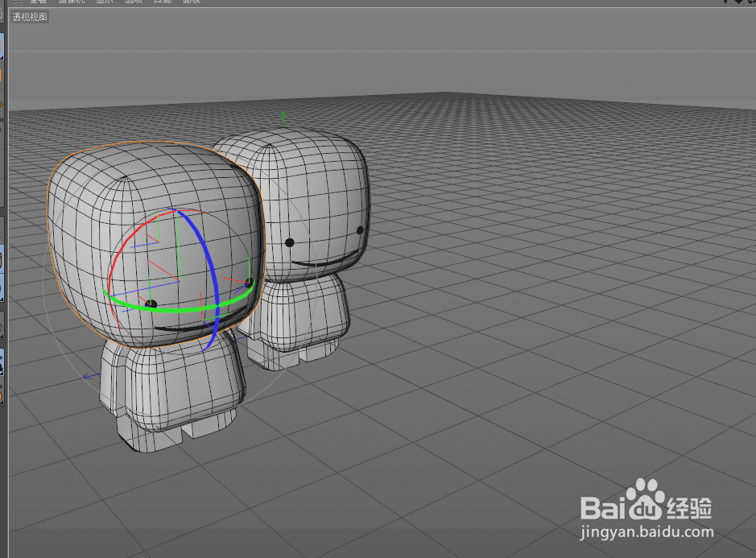Select the back character's left eye
Screen dimensions: 756x558
[x=290, y=242]
